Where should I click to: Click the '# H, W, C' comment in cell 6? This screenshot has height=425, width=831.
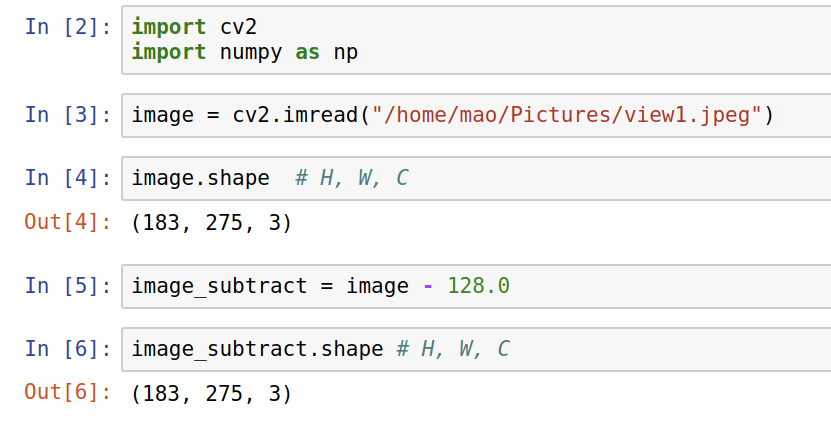tap(453, 349)
